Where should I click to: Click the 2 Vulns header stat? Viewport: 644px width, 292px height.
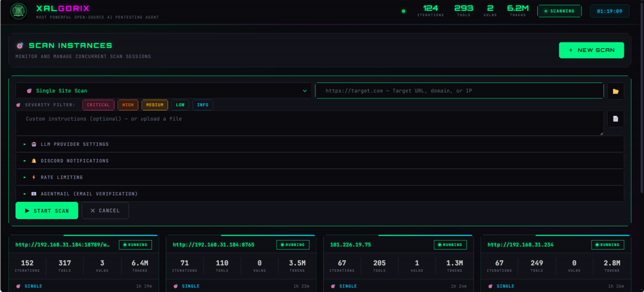click(x=490, y=11)
